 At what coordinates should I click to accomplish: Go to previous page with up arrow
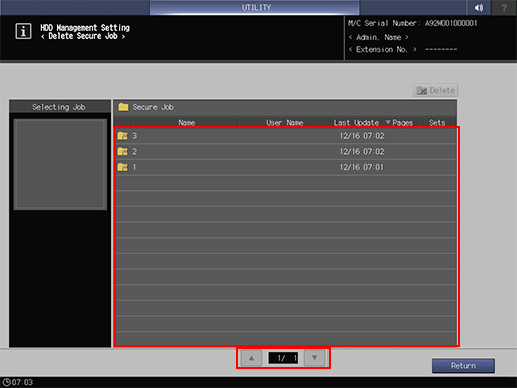click(x=251, y=358)
